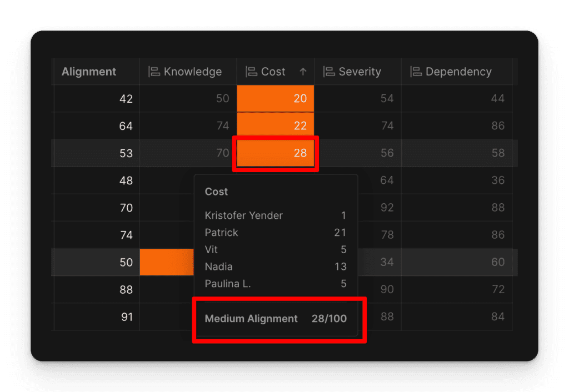
Task: Click Kristofer Yender in the Cost tooltip
Action: 243,215
